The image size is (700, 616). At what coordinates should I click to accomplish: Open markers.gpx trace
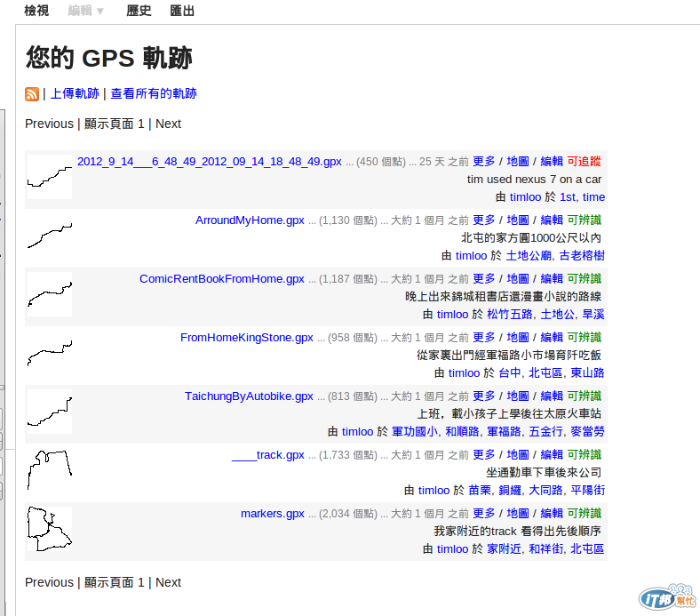(x=273, y=514)
